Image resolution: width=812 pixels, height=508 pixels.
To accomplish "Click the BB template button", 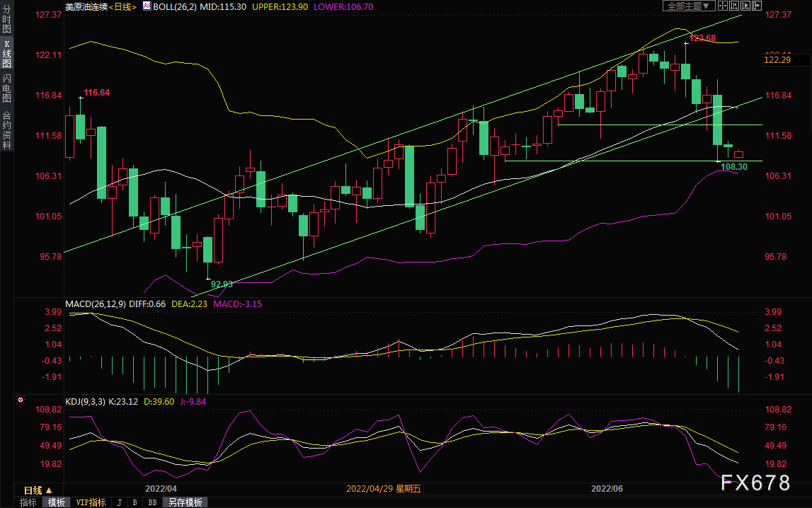I will [152, 502].
